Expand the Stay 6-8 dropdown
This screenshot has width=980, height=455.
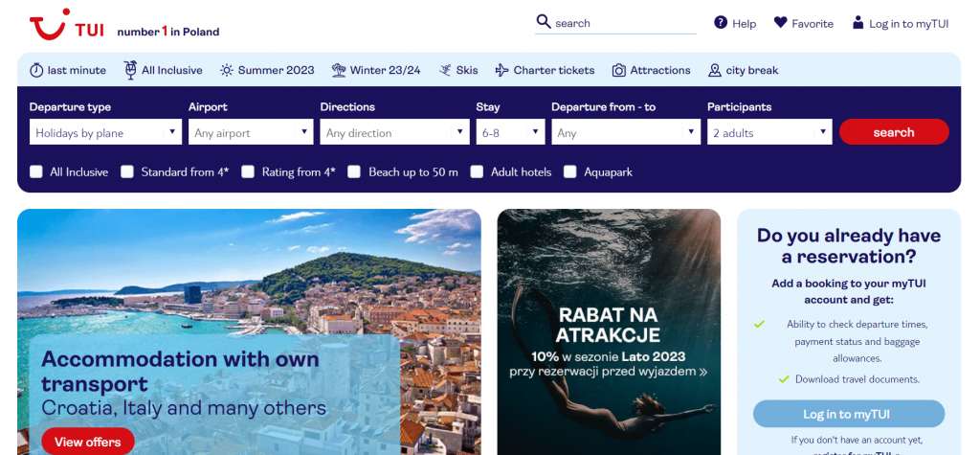point(510,132)
